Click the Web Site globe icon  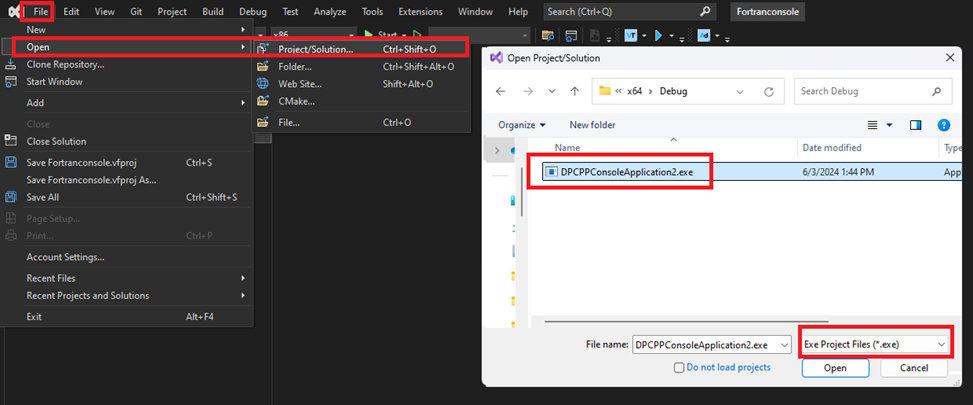(263, 84)
